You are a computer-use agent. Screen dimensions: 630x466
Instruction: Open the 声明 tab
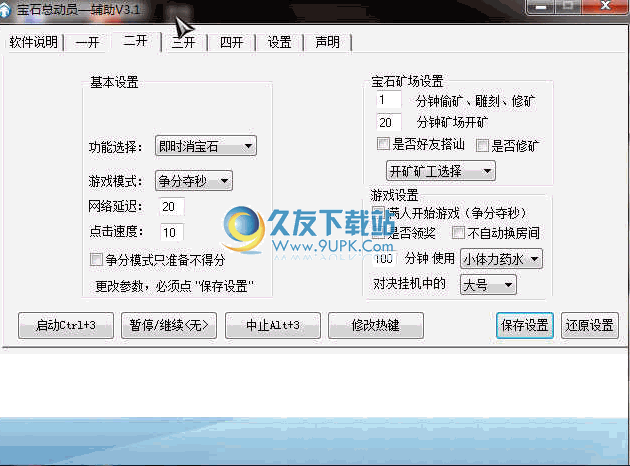pos(327,42)
